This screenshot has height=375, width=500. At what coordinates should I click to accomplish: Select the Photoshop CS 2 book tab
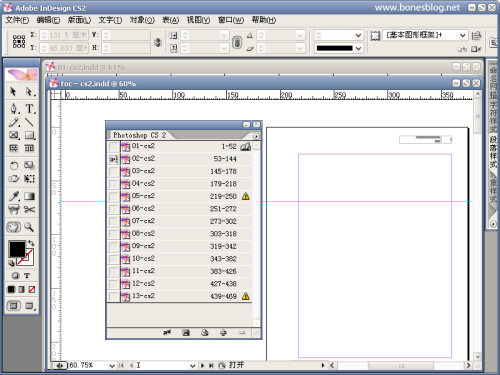(139, 135)
